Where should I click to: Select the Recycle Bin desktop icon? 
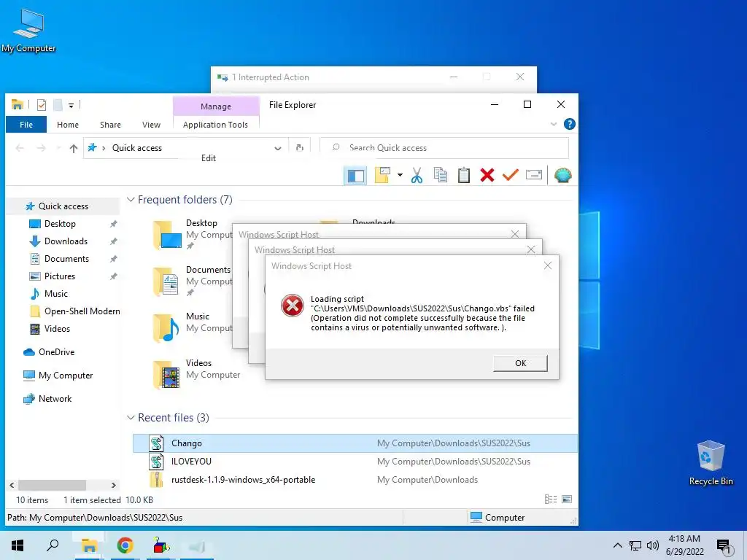click(x=711, y=463)
